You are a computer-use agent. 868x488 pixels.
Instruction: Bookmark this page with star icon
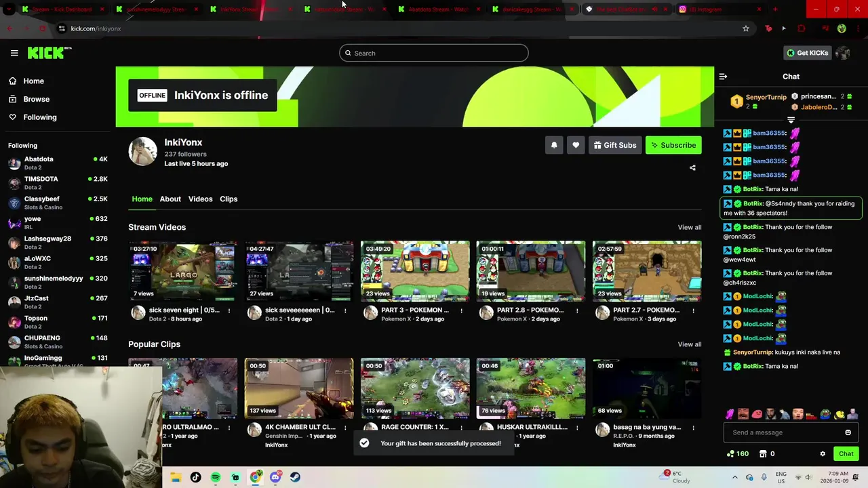tap(746, 28)
